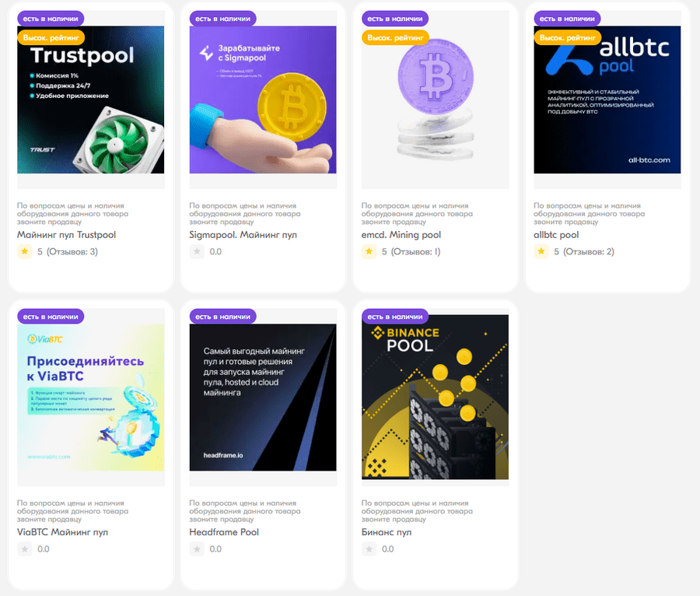Click the grey star under Бинанс пул
Screen dimensions: 700x596
(369, 549)
